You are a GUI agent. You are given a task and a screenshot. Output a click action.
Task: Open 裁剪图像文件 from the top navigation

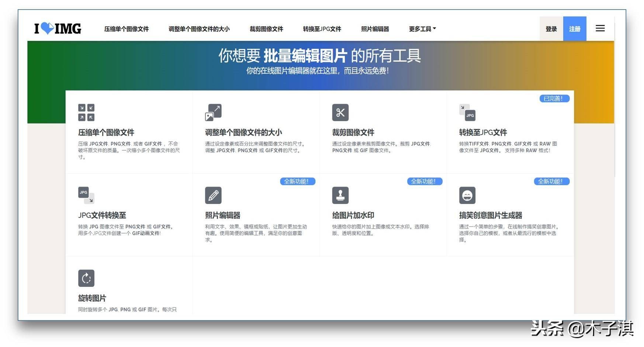pos(266,29)
